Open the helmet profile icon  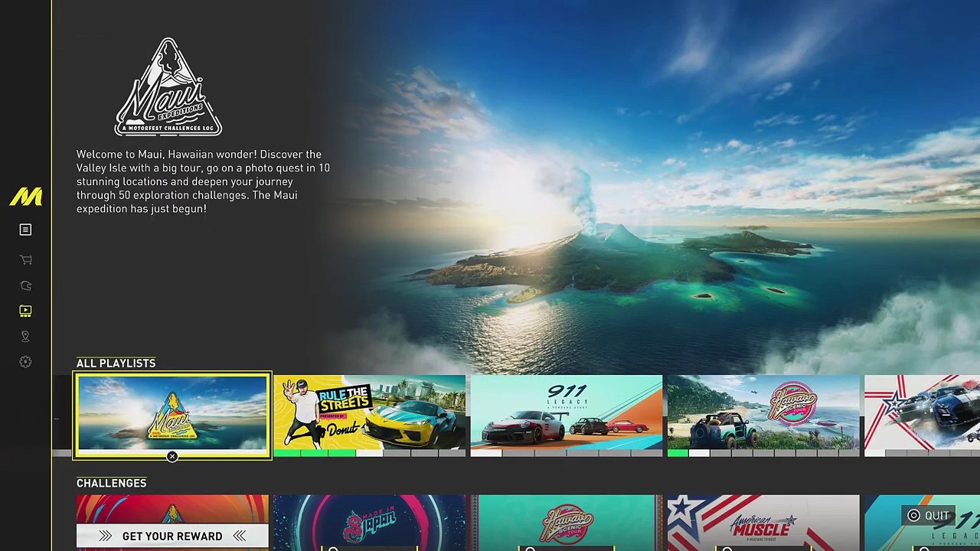coord(25,285)
